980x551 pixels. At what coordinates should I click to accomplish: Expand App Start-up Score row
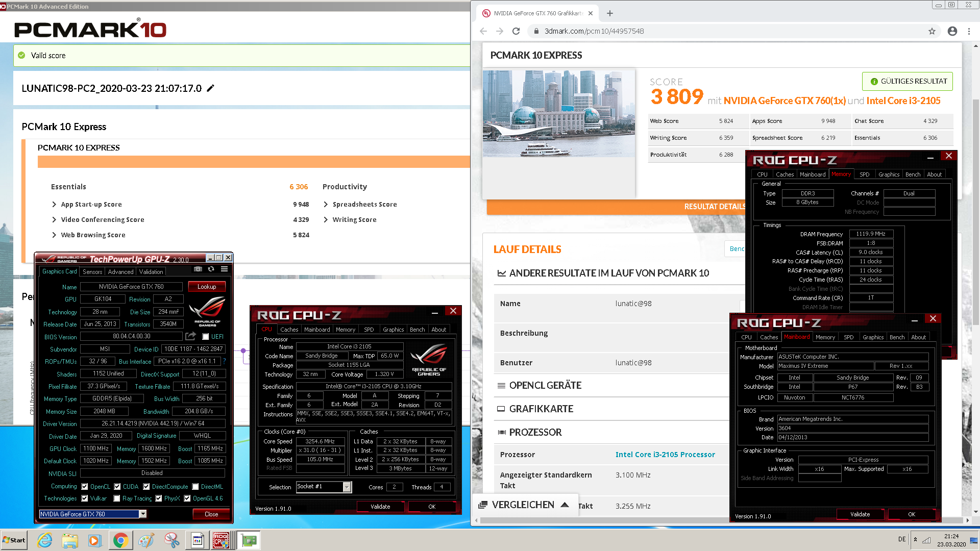[54, 205]
